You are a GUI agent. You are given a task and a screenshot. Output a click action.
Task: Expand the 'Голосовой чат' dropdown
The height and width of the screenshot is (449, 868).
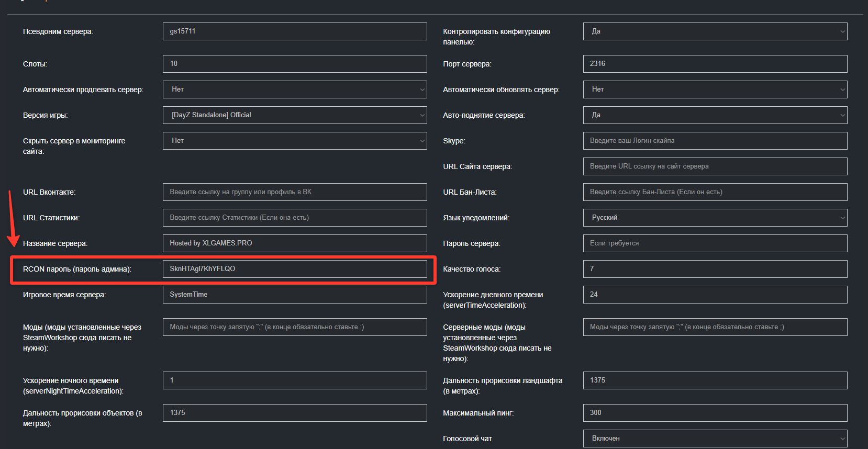715,439
